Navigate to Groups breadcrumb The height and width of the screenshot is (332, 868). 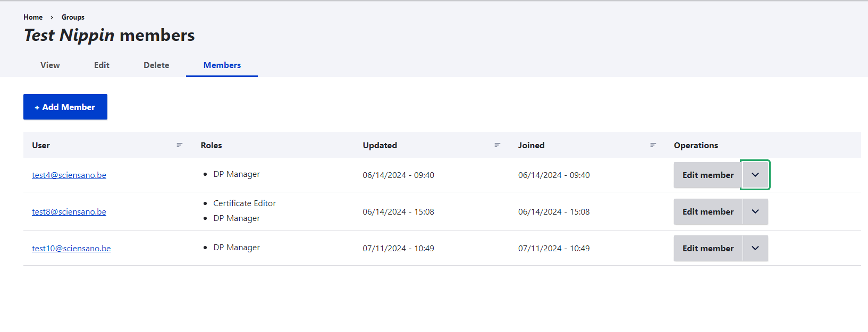[x=73, y=17]
